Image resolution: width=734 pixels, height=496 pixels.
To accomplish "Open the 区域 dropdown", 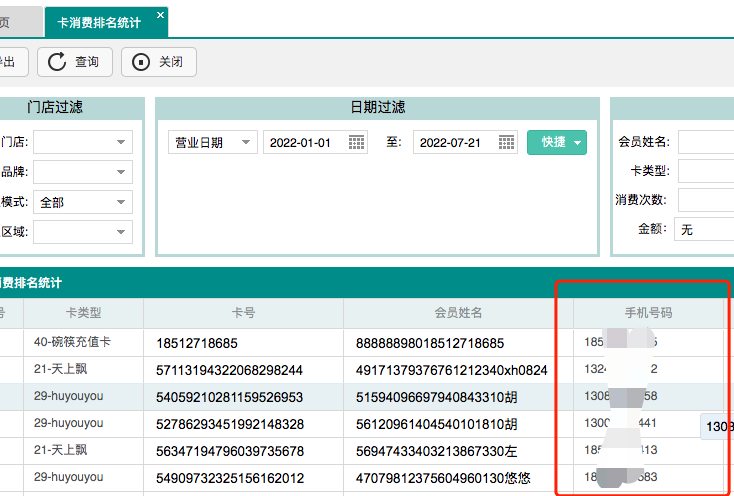I will click(x=122, y=232).
